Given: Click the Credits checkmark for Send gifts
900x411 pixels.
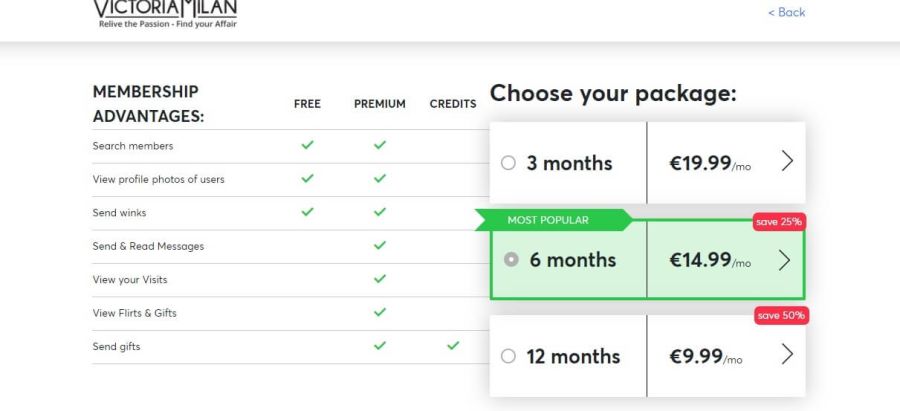Looking at the screenshot, I should [x=453, y=346].
